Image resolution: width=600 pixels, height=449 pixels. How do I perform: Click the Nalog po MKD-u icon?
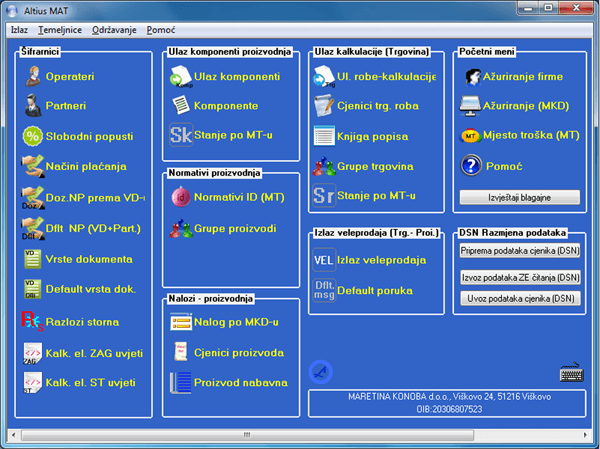(181, 322)
